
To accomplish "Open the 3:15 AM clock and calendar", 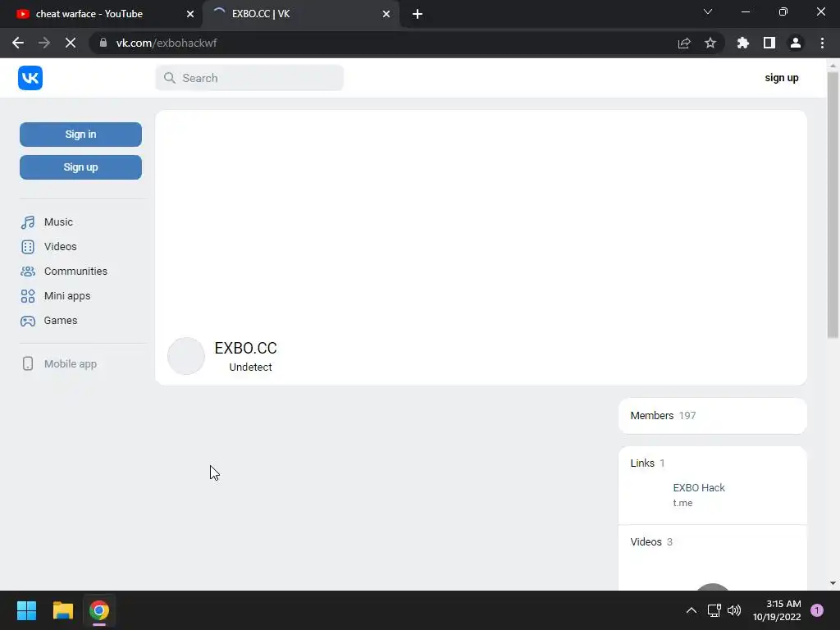I will (x=777, y=610).
